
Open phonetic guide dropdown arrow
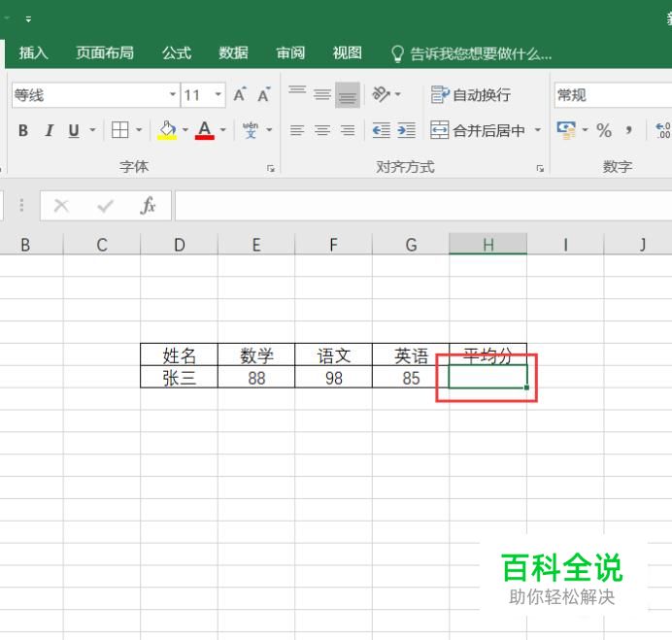click(269, 129)
